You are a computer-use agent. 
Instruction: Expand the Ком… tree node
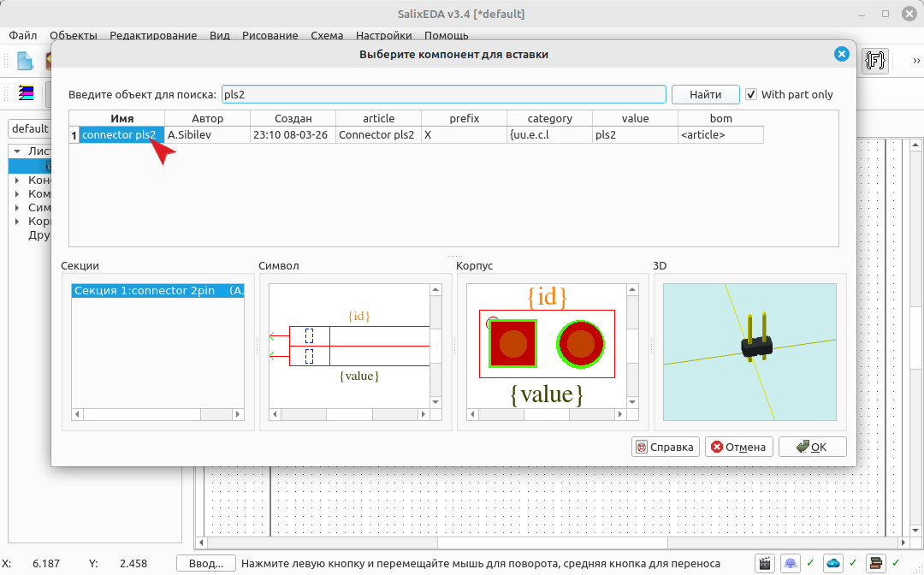(17, 194)
